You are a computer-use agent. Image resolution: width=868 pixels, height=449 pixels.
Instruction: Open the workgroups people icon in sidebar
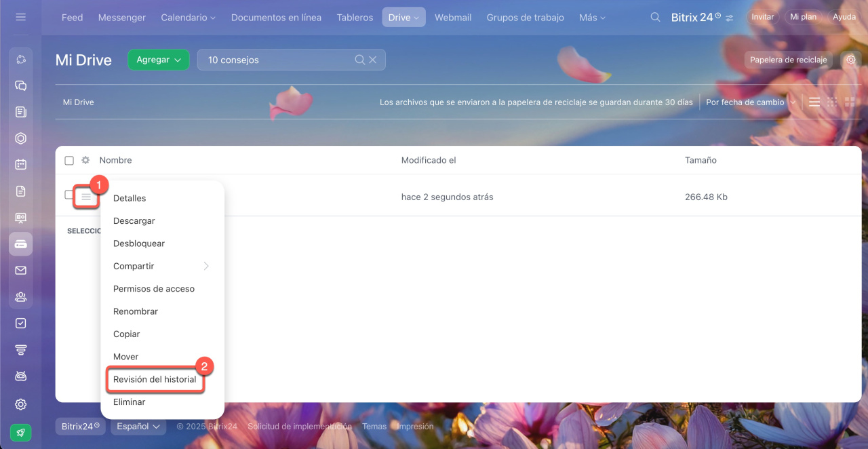pos(20,297)
